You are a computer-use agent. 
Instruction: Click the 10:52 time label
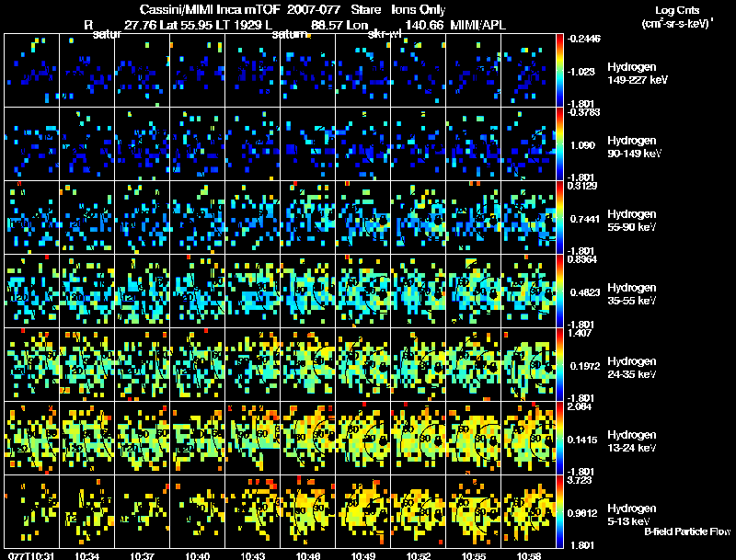click(419, 555)
